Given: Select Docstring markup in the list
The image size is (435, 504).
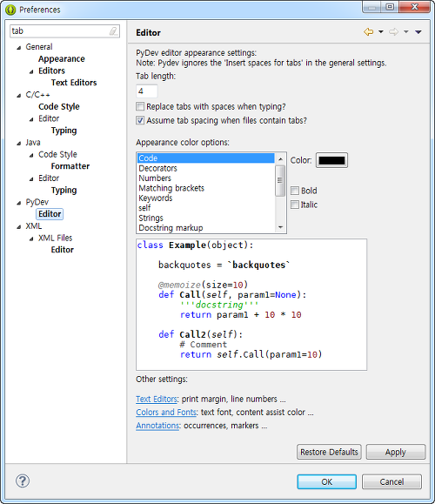Looking at the screenshot, I should (206, 228).
